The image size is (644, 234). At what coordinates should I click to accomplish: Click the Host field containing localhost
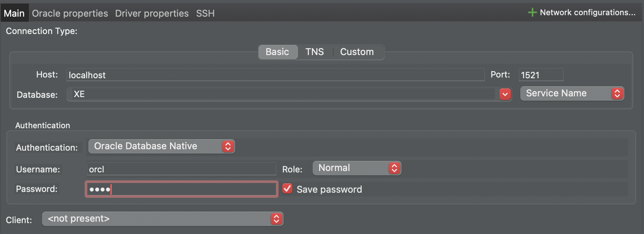(x=275, y=75)
